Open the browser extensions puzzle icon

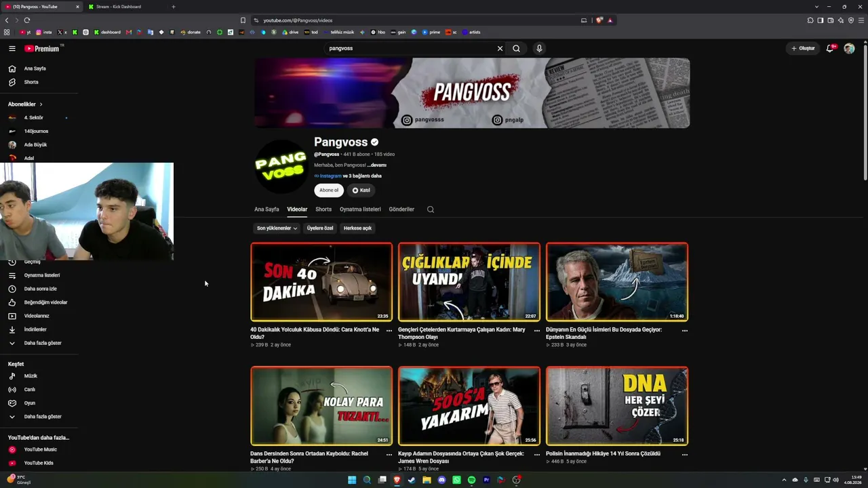click(x=810, y=20)
